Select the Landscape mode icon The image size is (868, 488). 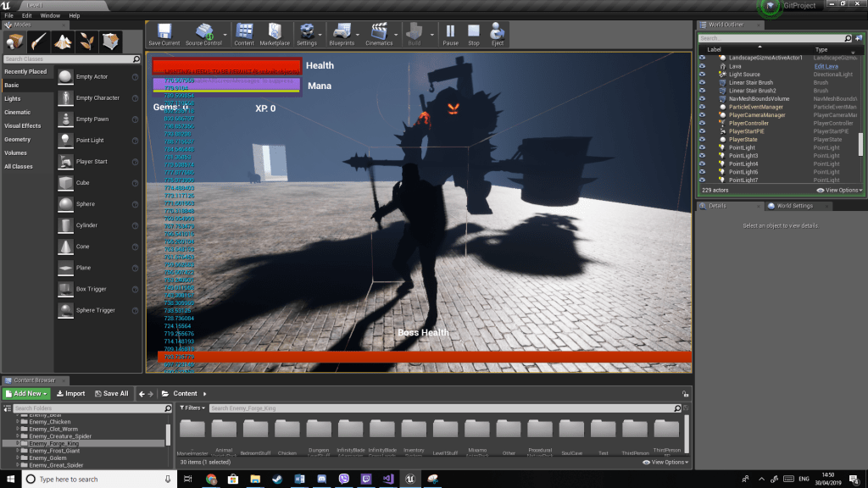(64, 42)
